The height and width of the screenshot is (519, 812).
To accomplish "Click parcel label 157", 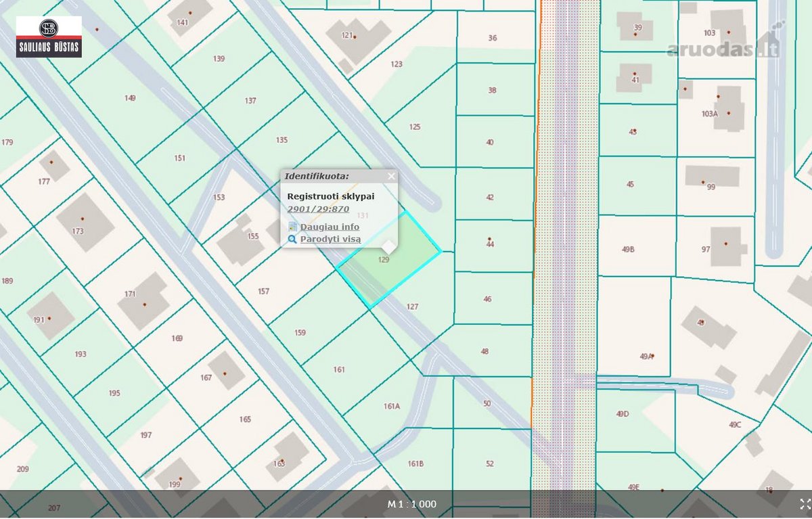I will [x=263, y=292].
